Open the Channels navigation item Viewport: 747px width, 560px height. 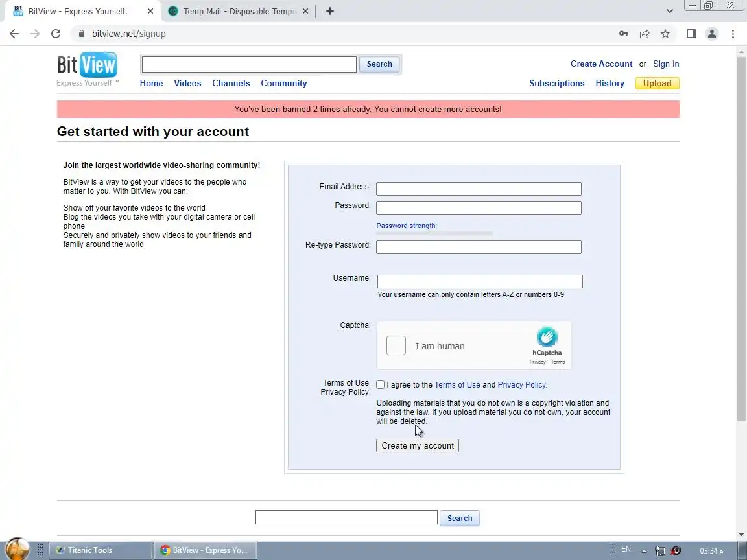point(231,84)
